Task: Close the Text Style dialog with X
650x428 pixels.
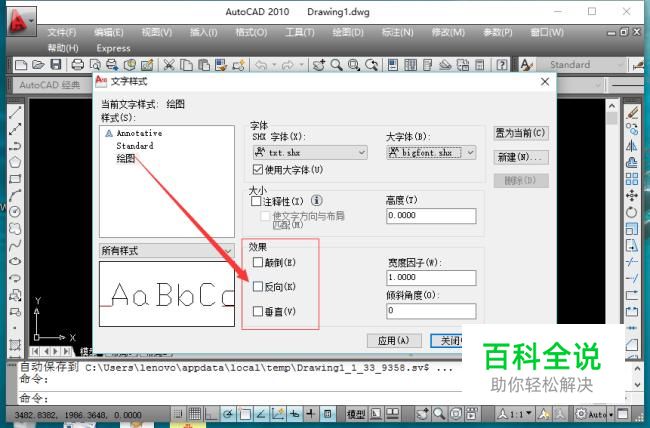Action: (x=545, y=82)
